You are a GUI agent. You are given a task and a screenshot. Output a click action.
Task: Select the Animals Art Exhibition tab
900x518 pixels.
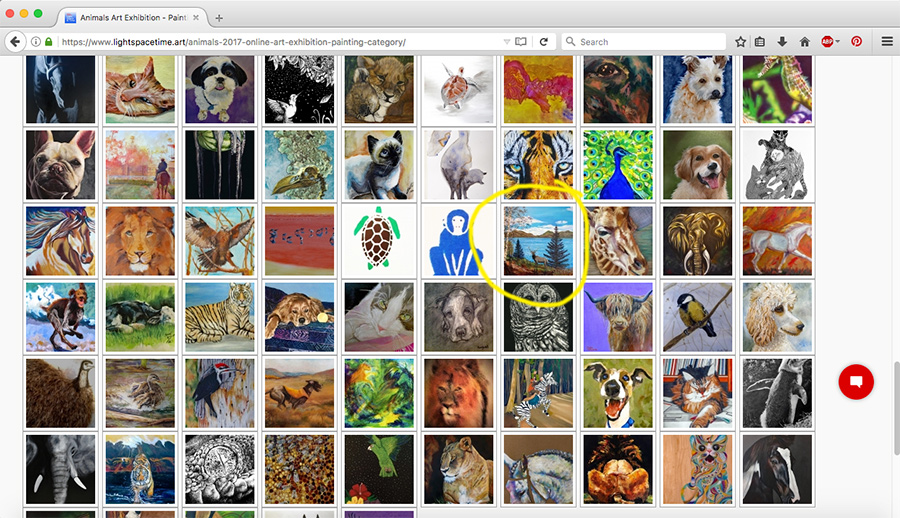132,18
